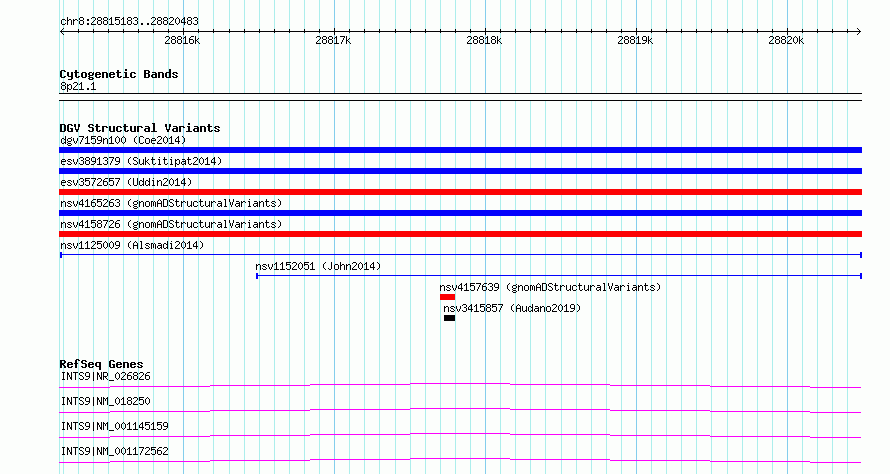The height and width of the screenshot is (474, 890).
Task: Open the Cytogenetic Bands track heading
Action: 119,74
